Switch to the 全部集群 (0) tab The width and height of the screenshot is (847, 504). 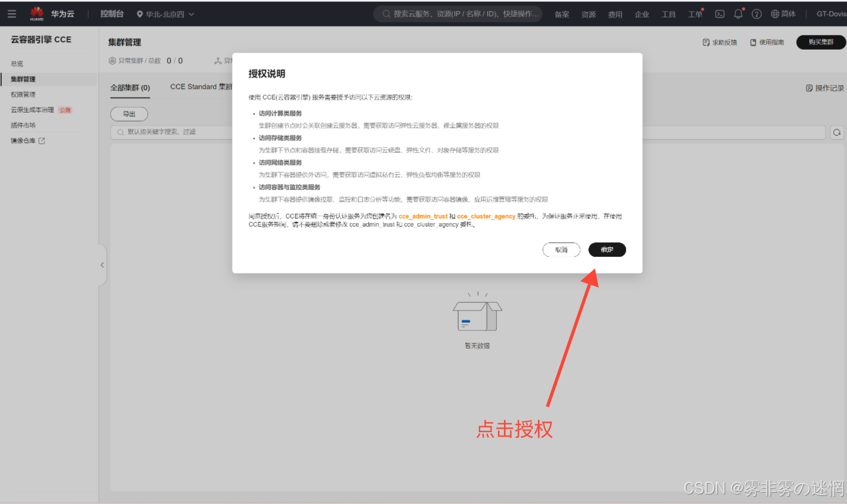(x=130, y=88)
